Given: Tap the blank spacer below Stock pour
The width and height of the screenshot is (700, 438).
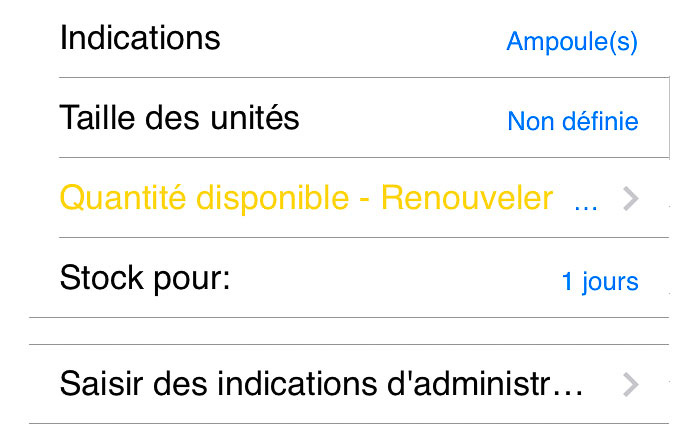Looking at the screenshot, I should [x=350, y=331].
